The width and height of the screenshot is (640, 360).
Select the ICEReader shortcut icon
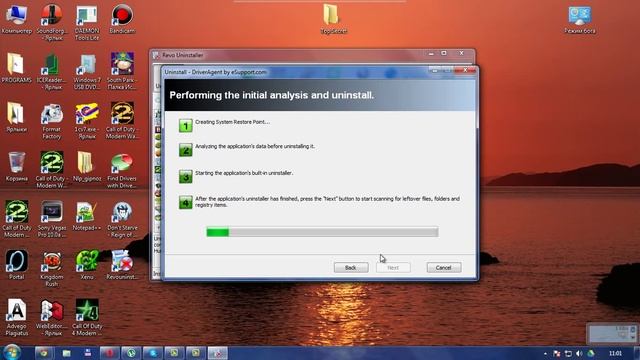click(52, 72)
